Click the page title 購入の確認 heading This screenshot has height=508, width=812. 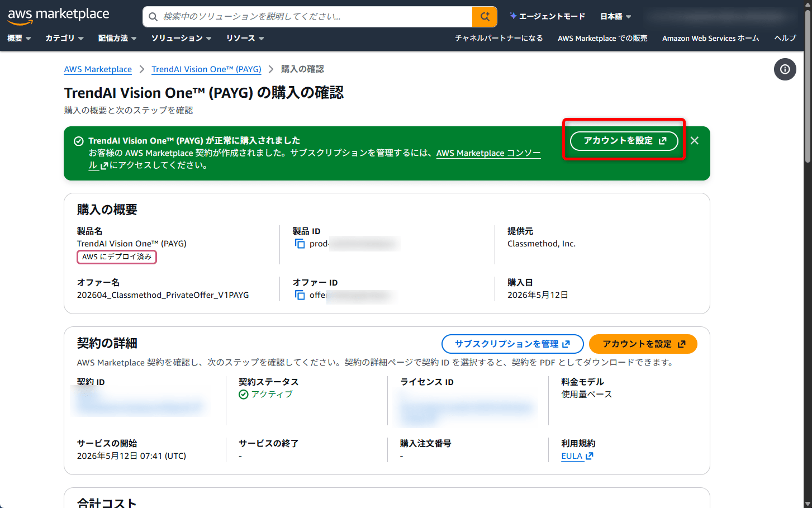click(x=204, y=93)
